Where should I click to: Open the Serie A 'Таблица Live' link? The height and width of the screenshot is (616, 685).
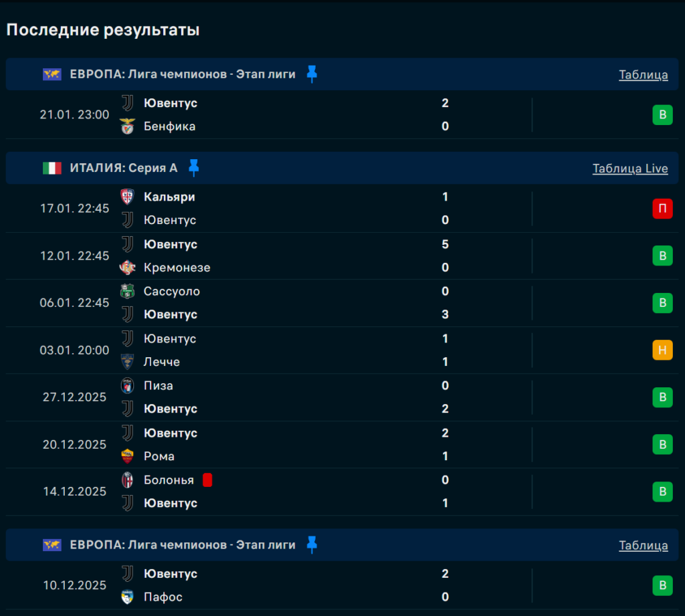[629, 169]
